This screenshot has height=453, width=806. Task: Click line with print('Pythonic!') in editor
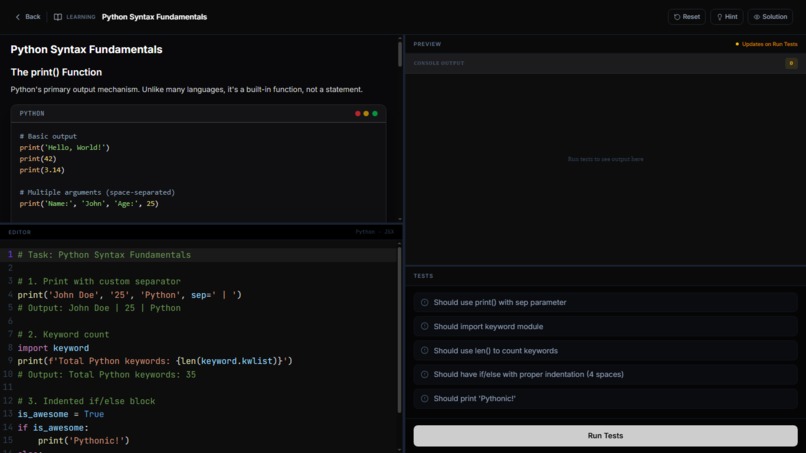[x=84, y=441]
